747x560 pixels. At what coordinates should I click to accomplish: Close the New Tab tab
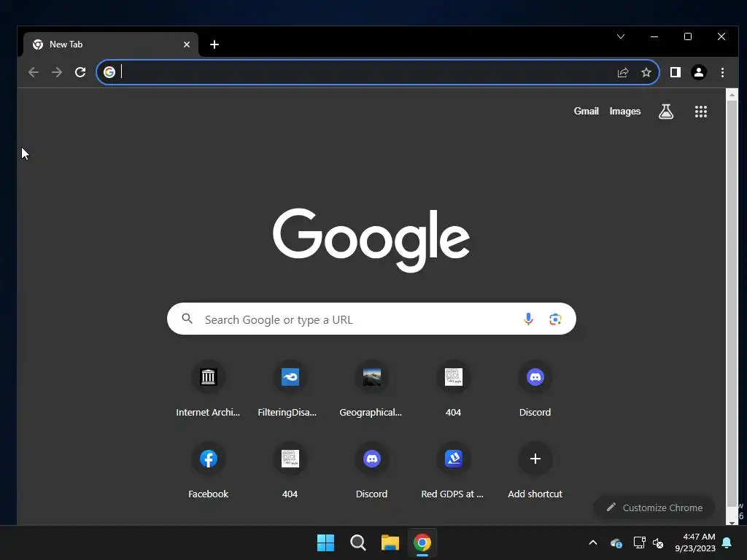187,44
